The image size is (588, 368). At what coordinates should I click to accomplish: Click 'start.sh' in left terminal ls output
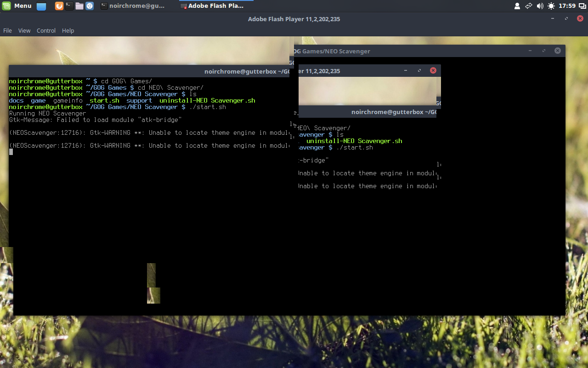pos(104,100)
